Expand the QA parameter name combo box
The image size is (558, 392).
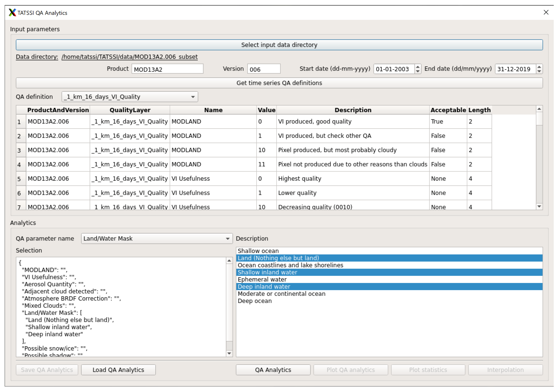coord(157,239)
